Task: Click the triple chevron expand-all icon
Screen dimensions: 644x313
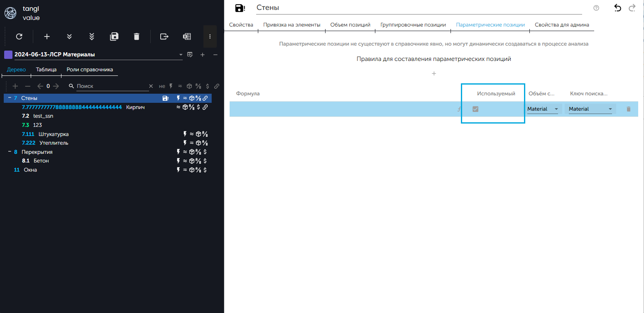Action: 92,36
